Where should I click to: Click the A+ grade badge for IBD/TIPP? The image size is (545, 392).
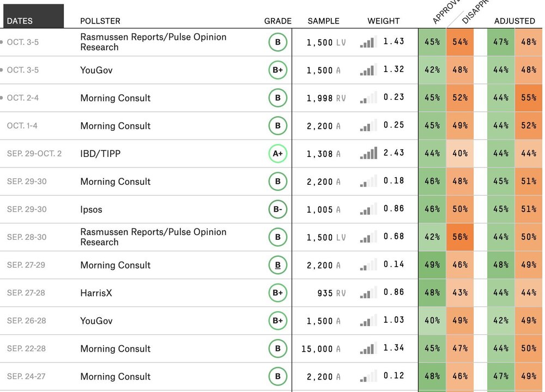277,154
